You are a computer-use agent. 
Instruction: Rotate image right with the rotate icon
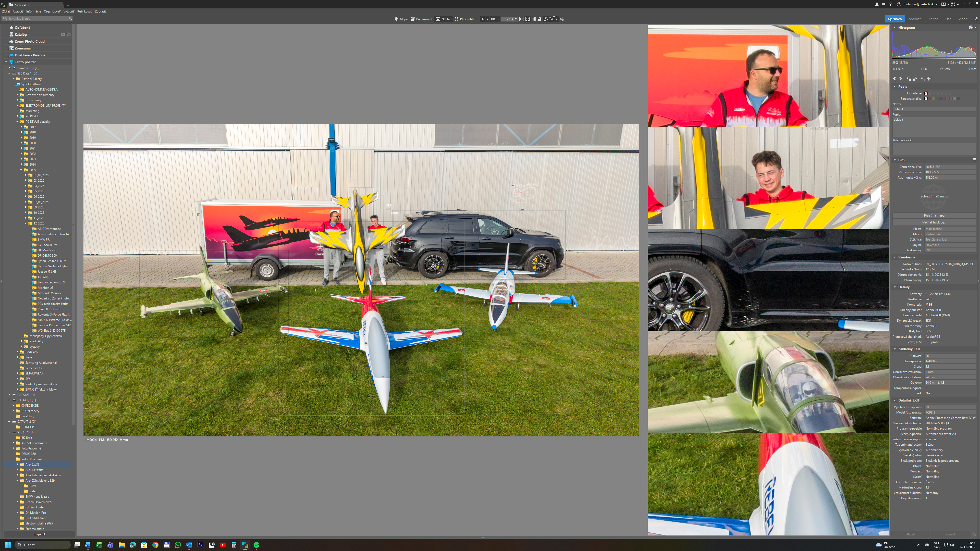pos(915,79)
